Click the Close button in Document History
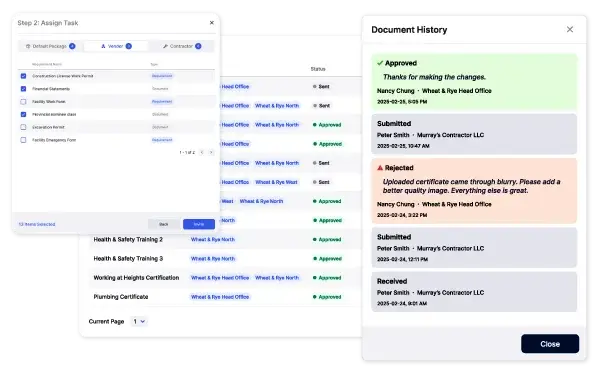The image size is (601, 376). (x=550, y=344)
